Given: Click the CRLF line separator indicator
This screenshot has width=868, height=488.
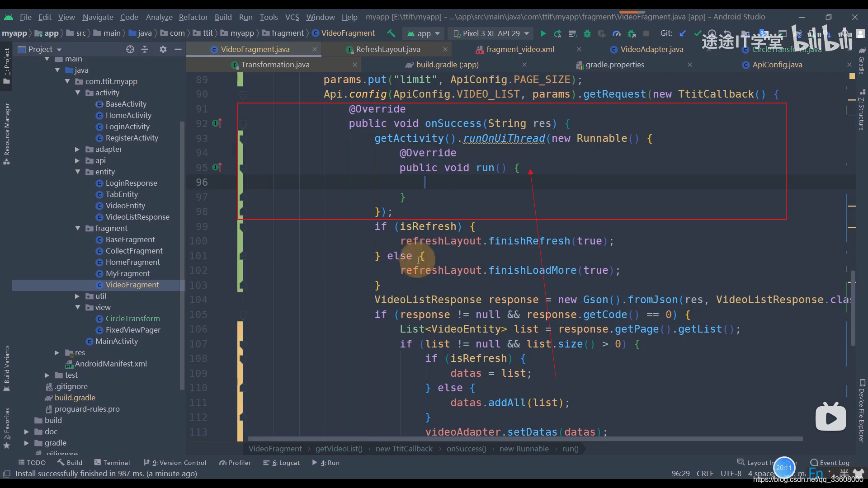Looking at the screenshot, I should click(705, 474).
